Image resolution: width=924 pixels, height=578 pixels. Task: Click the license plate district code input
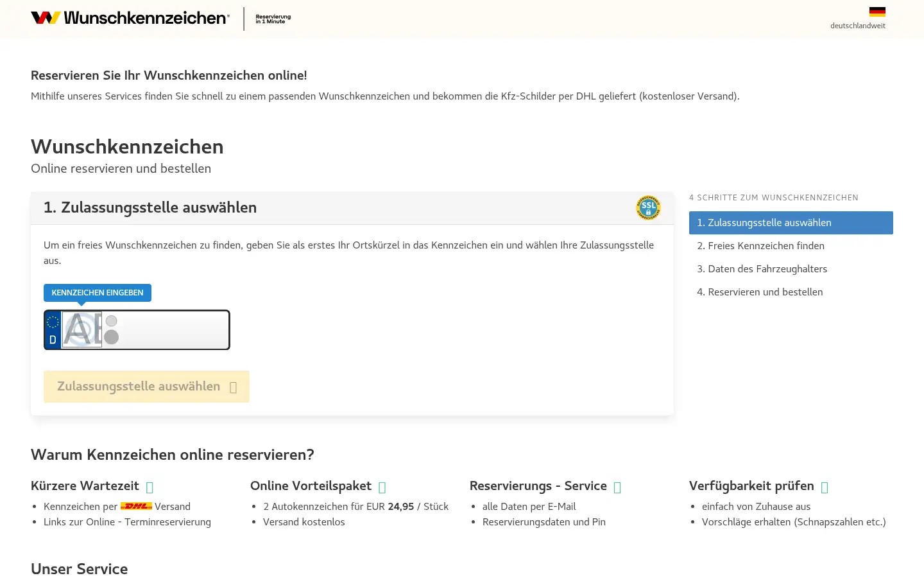82,329
